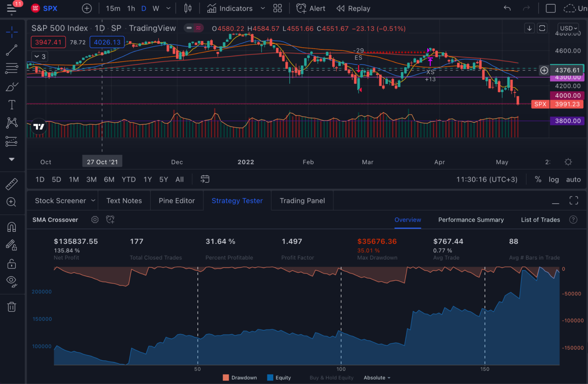The image size is (588, 384).
Task: Pick the Ruler measure tool
Action: [x=12, y=184]
